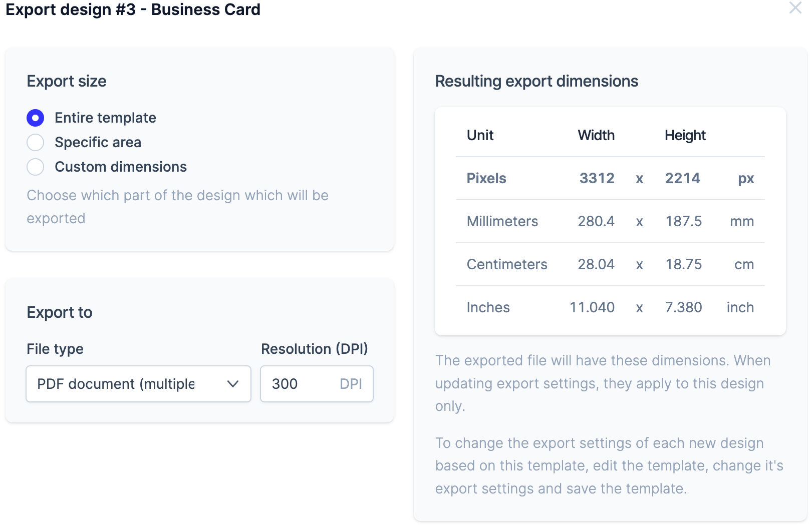Click the chevron arrow in File type selector
The image size is (812, 527).
click(x=232, y=384)
